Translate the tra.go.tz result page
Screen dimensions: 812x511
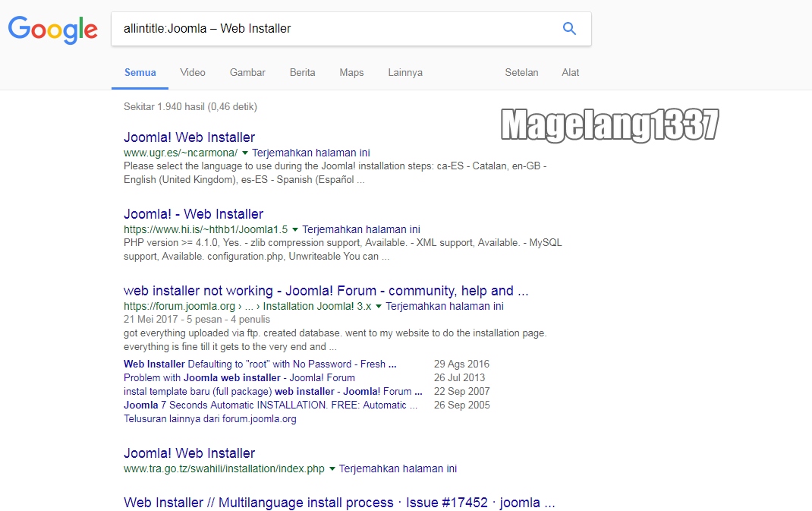[x=398, y=469]
